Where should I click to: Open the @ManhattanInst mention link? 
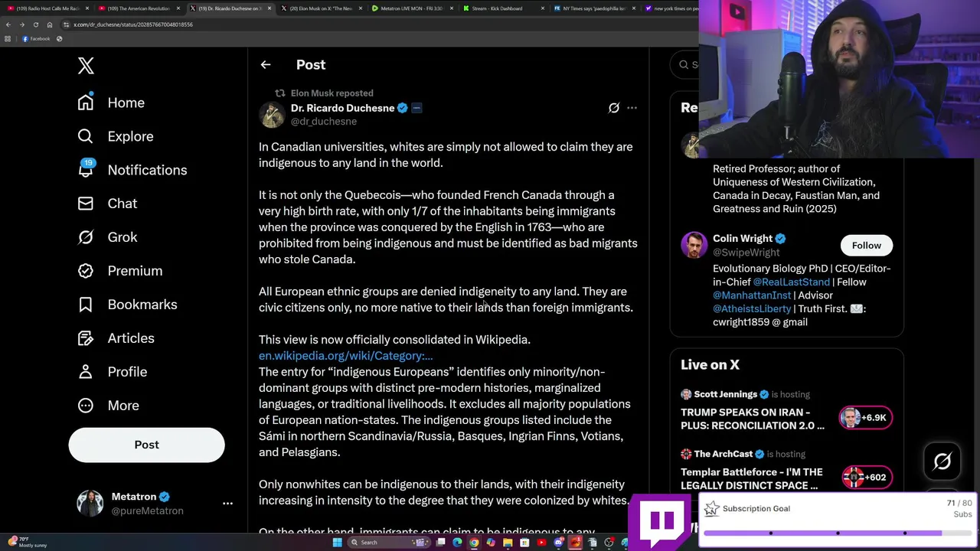point(752,295)
